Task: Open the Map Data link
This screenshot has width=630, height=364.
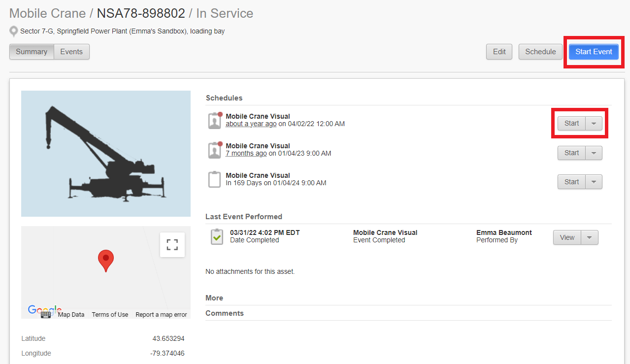Action: (x=71, y=315)
